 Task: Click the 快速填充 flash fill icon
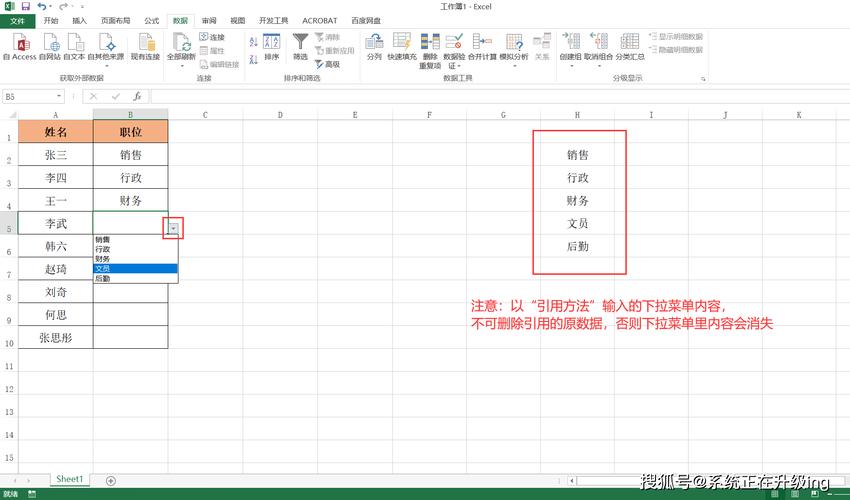tap(402, 46)
